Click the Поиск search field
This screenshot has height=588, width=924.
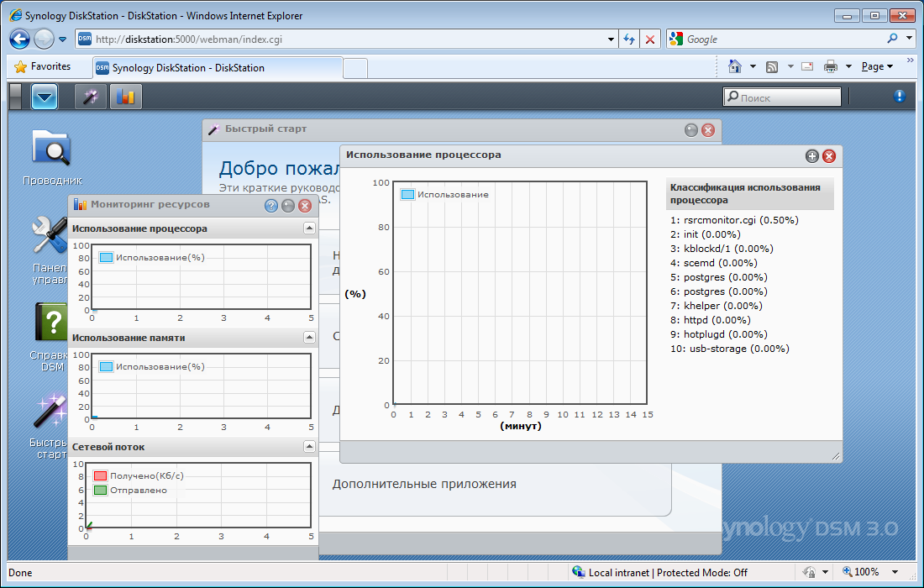[x=781, y=97]
